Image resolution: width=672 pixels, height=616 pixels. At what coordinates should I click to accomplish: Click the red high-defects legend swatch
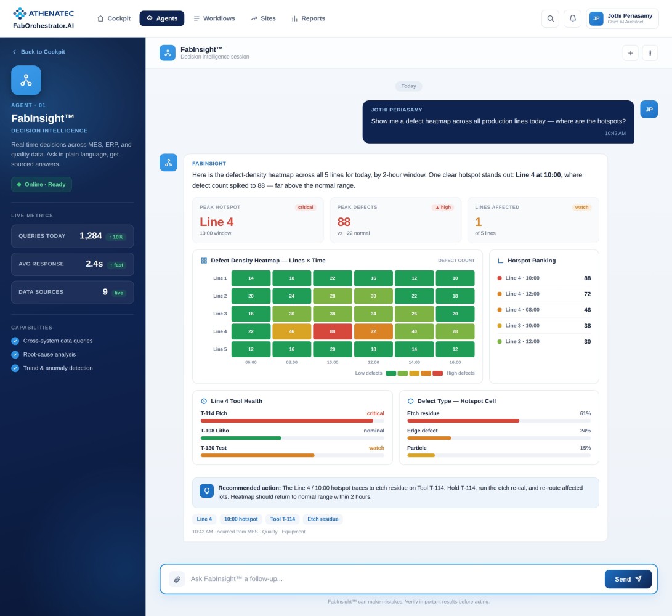437,373
